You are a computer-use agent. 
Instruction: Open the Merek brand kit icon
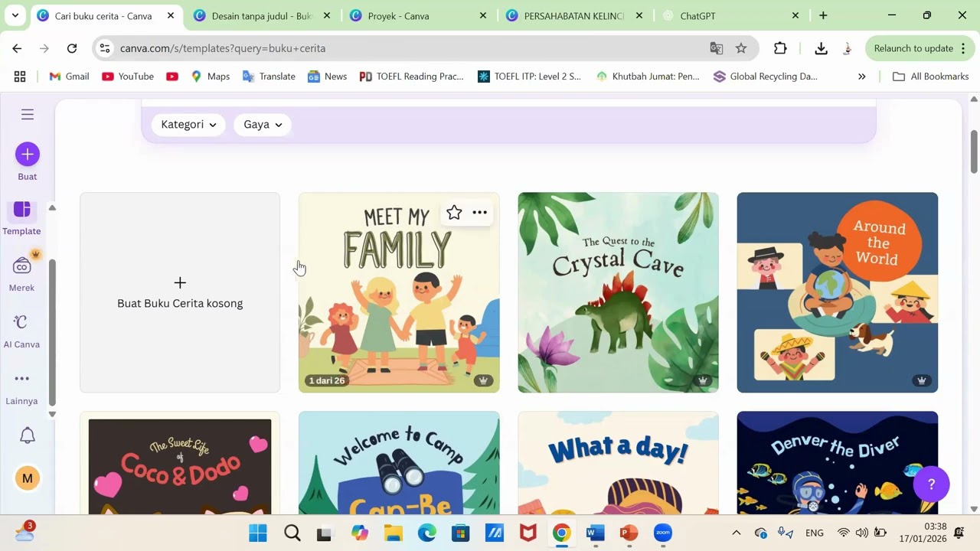pos(21,273)
